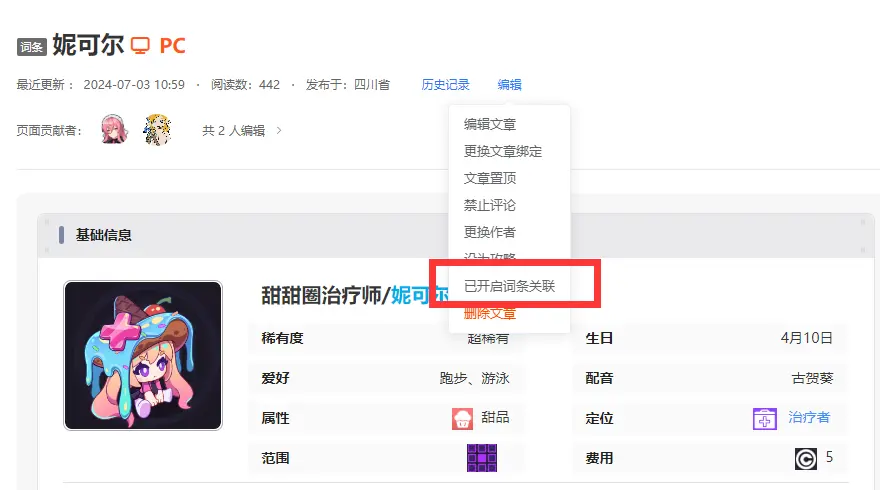Image resolution: width=880 pixels, height=490 pixels.
Task: Click the 甜品 cupcake attribute icon
Action: [x=462, y=418]
